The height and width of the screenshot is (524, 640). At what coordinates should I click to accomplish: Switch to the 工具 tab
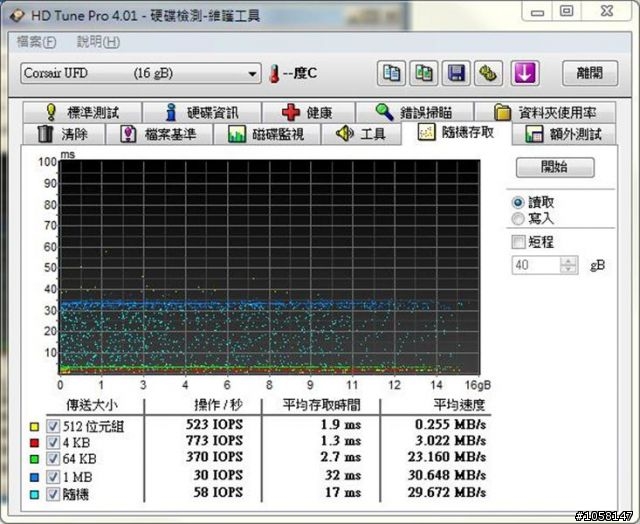click(x=361, y=134)
